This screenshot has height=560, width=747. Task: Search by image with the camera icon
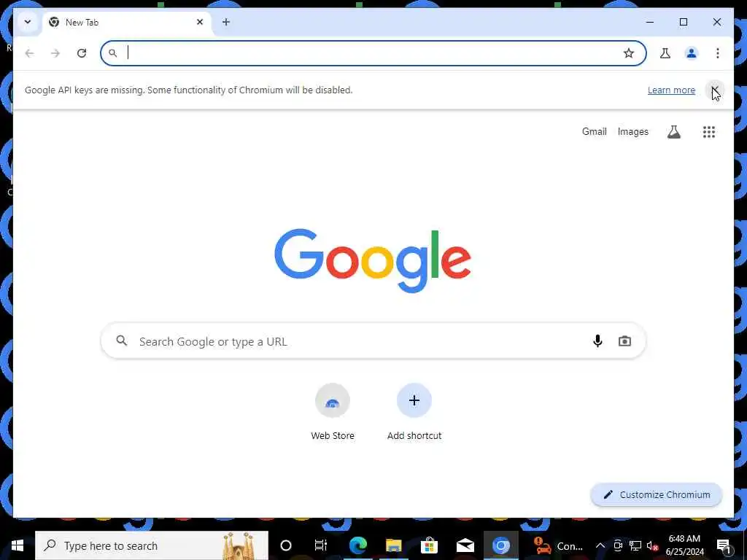click(624, 341)
